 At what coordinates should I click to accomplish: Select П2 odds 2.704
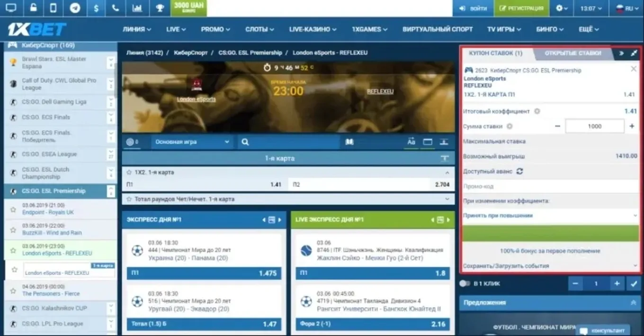pos(371,184)
